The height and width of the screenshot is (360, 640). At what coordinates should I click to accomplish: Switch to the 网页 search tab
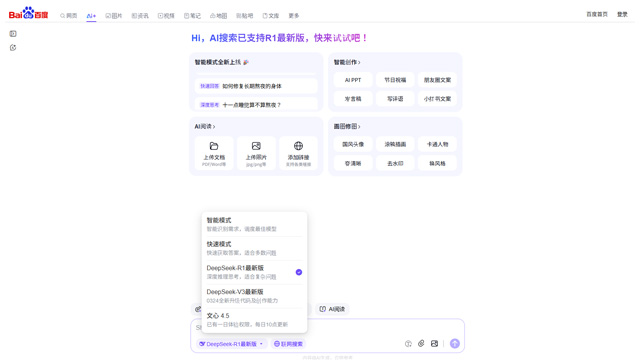[69, 16]
